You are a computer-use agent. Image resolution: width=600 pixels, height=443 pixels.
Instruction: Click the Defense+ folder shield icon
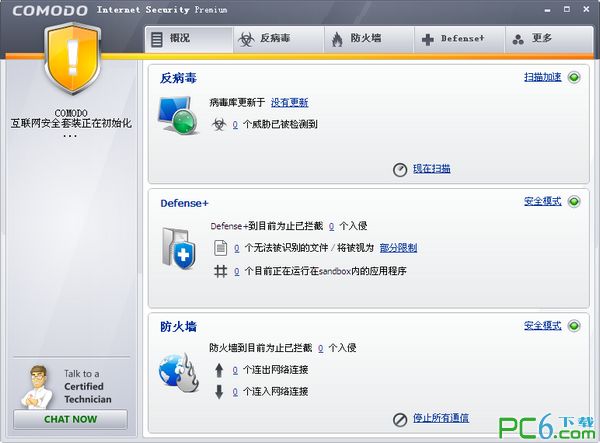click(x=179, y=248)
